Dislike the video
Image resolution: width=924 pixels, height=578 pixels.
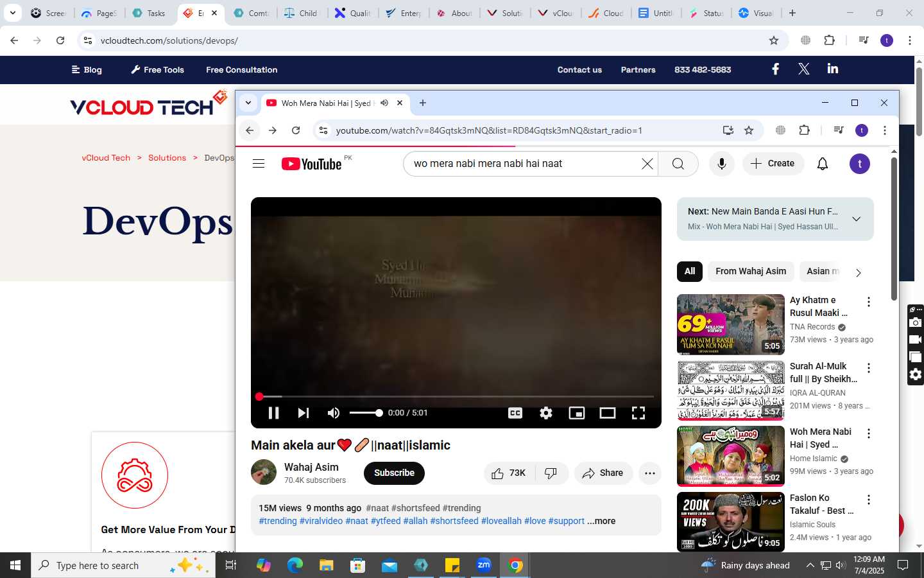tap(551, 473)
